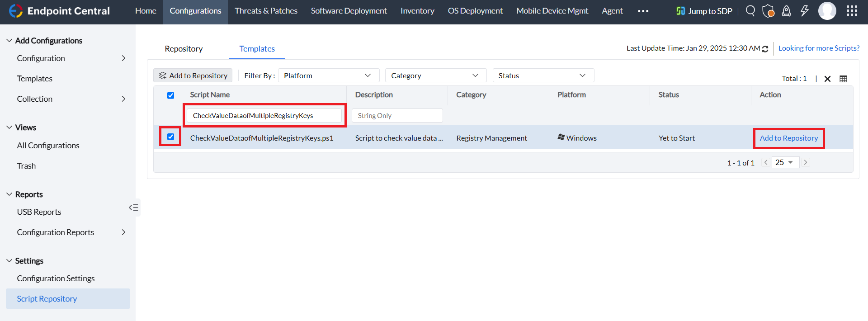Open the Threats & Patches menu

coord(266,11)
